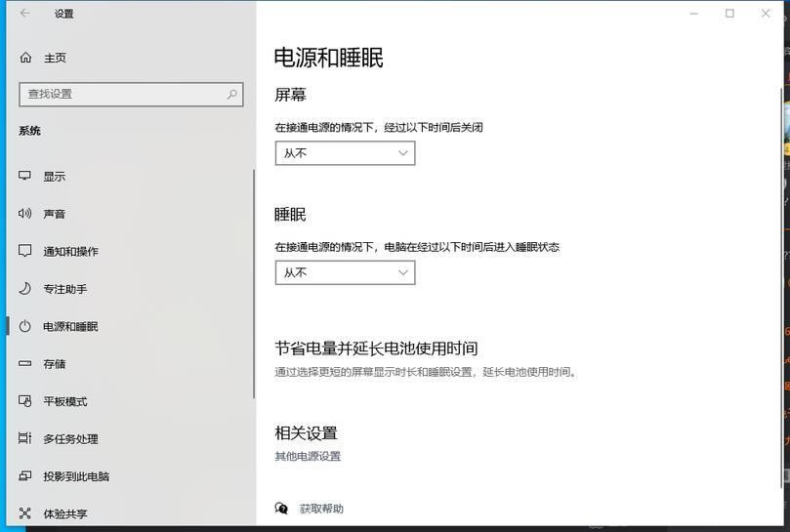Click the speaker icon for 声音

point(24,213)
